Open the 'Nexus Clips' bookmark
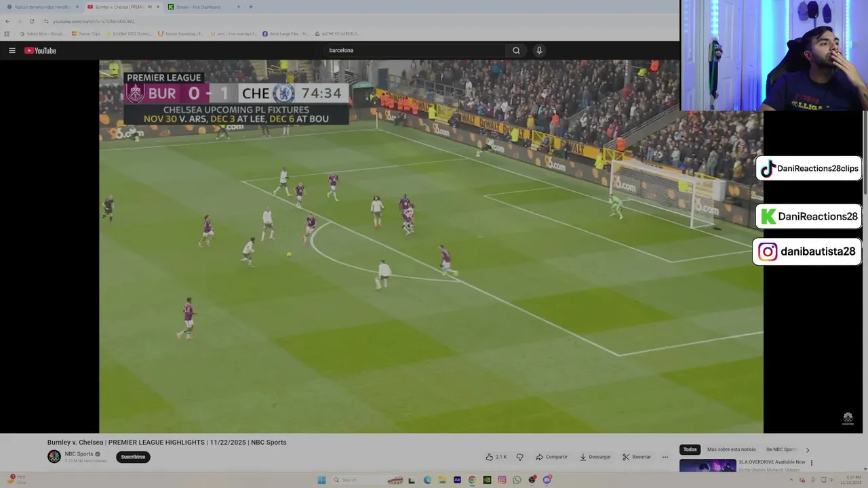 (85, 33)
